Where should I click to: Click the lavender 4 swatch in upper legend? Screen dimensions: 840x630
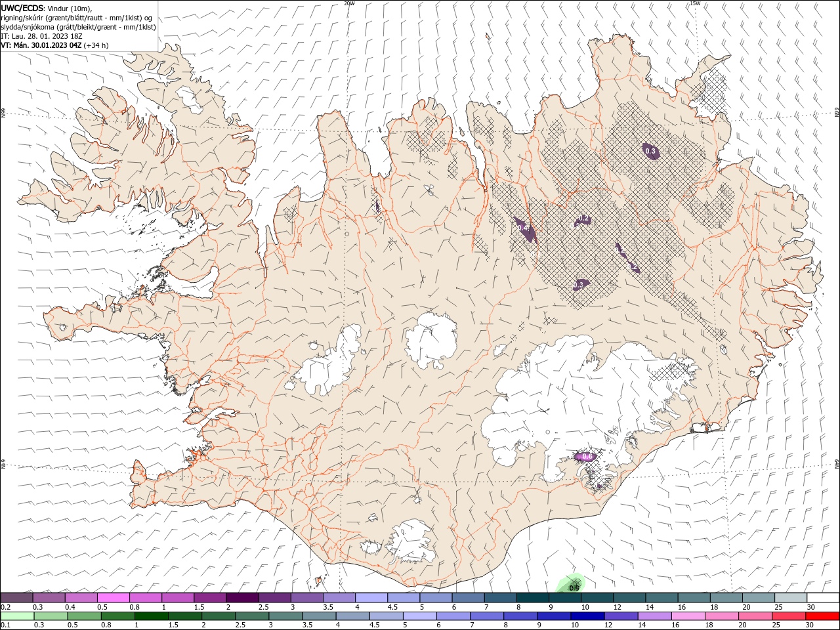(371, 598)
